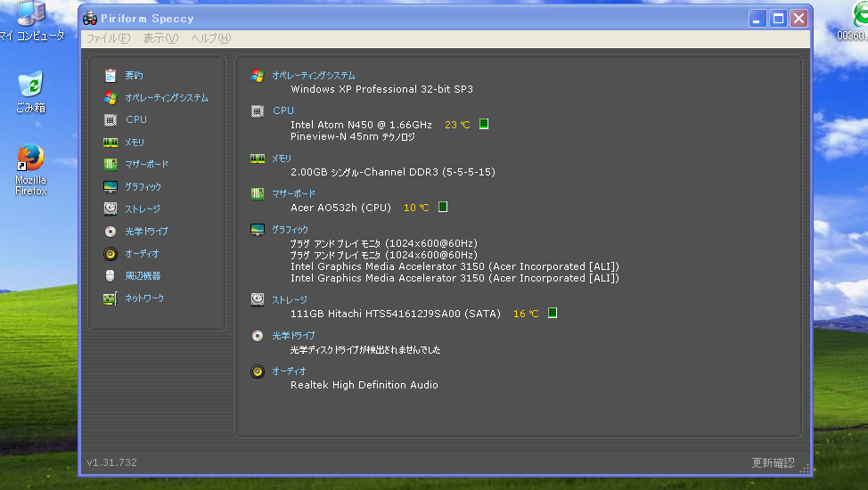Click the memory icon in summary panel
This screenshot has width=868, height=490.
point(258,159)
